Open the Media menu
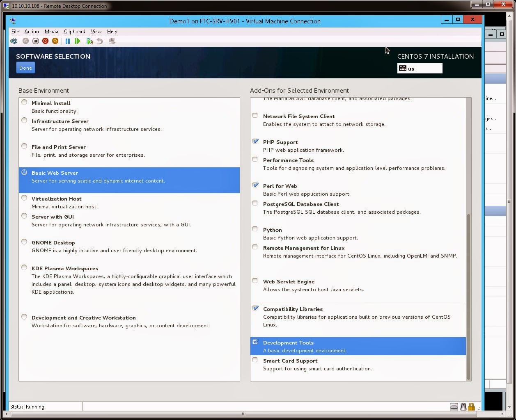The height and width of the screenshot is (420, 516). [51, 32]
